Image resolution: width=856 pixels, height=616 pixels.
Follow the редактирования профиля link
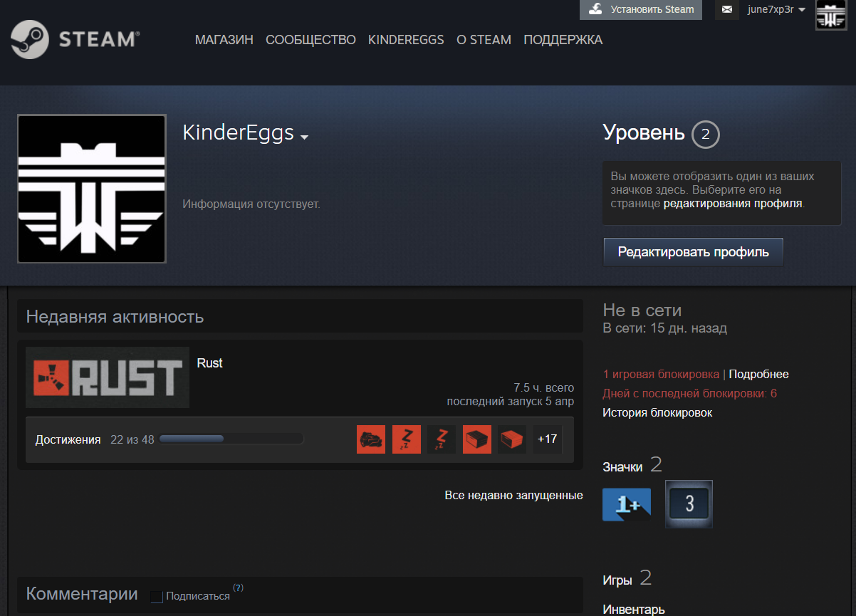point(733,203)
